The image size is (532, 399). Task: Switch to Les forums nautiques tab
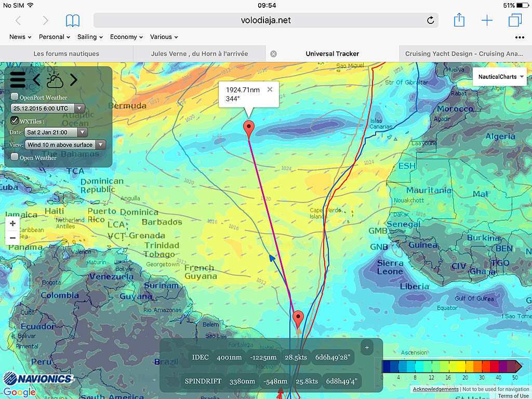tap(66, 54)
